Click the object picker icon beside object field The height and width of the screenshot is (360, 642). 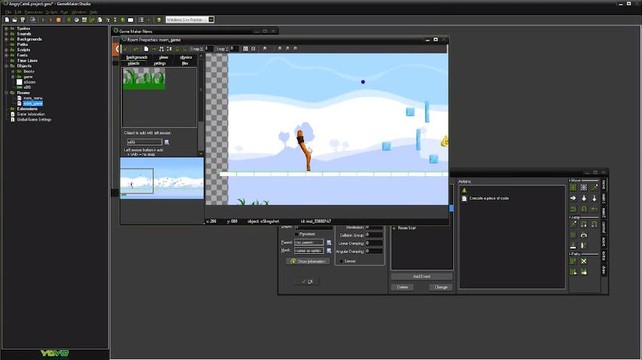[167, 142]
